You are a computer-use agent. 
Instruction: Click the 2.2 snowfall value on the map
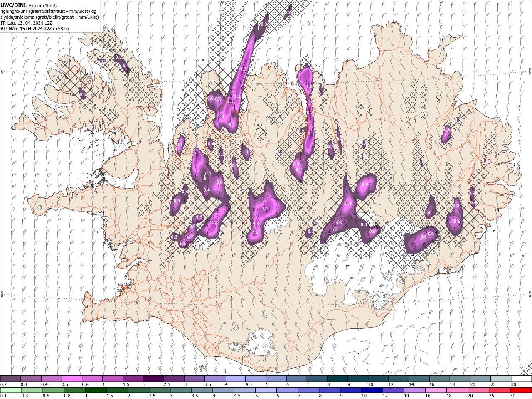pyautogui.click(x=230, y=101)
